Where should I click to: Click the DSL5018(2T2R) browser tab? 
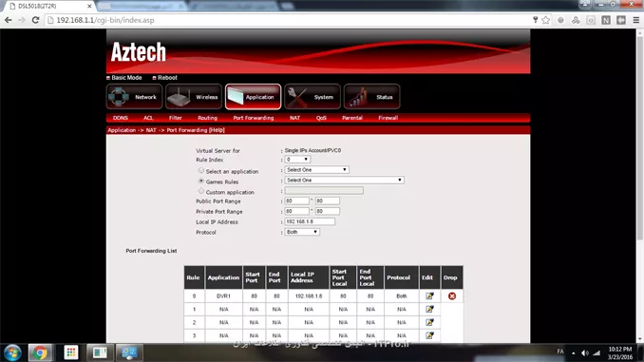click(49, 6)
